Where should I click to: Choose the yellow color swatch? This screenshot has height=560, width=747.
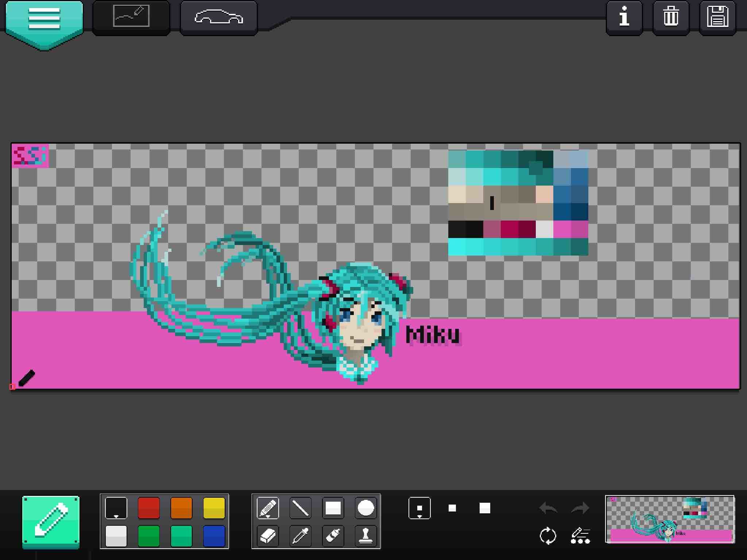[x=214, y=507]
